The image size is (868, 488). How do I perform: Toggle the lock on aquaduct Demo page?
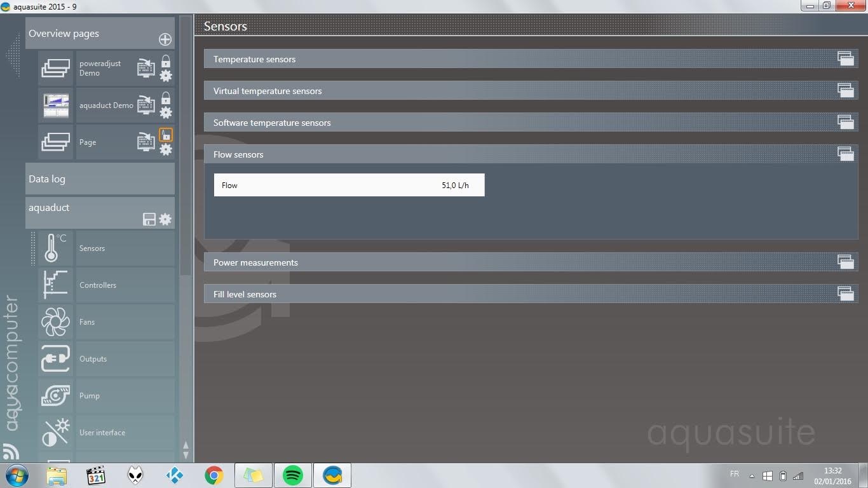(166, 98)
